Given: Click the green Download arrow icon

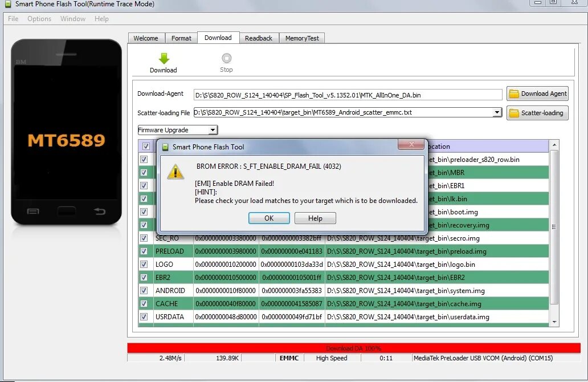Looking at the screenshot, I should [x=164, y=59].
